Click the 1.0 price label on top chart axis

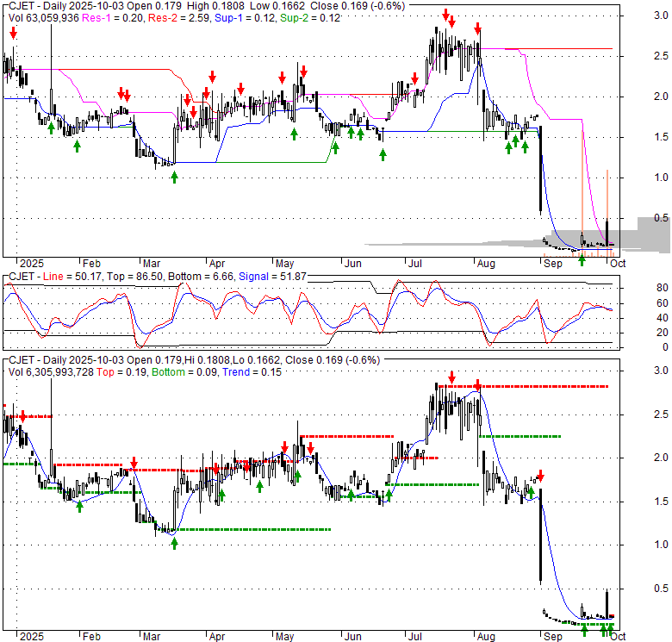point(661,177)
